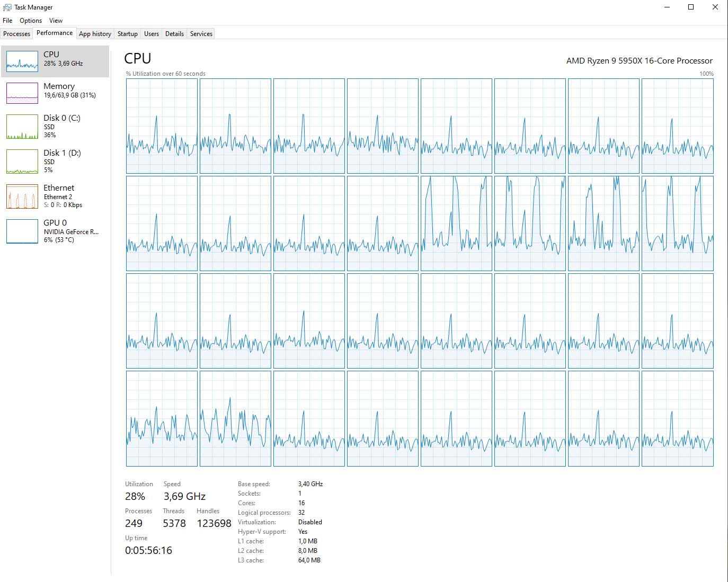This screenshot has width=728, height=582.
Task: View Disk 1 (D:) performance details
Action: pyautogui.click(x=58, y=160)
